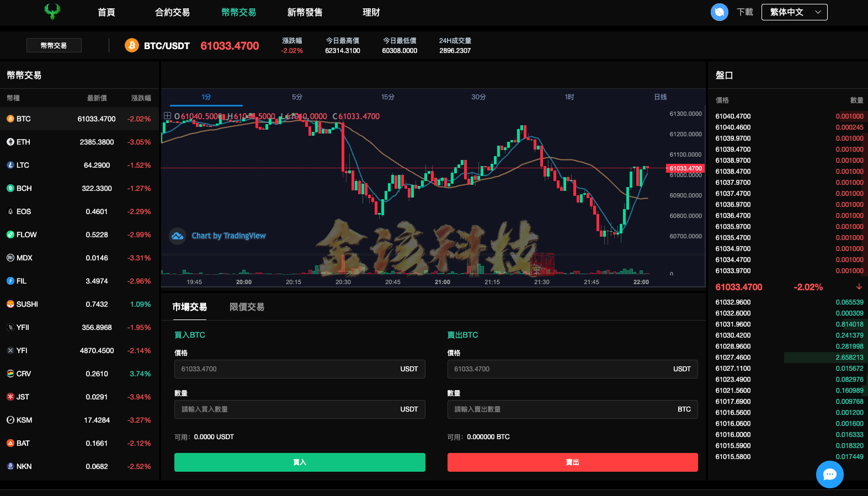Image resolution: width=868 pixels, height=496 pixels.
Task: Click the buy quantity input field
Action: pos(300,409)
